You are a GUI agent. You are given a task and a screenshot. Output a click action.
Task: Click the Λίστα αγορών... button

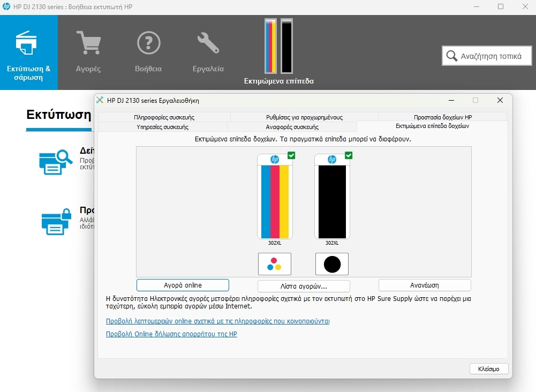point(304,286)
